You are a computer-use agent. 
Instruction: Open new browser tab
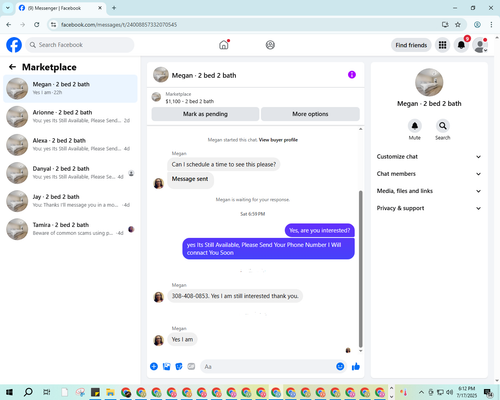[114, 8]
